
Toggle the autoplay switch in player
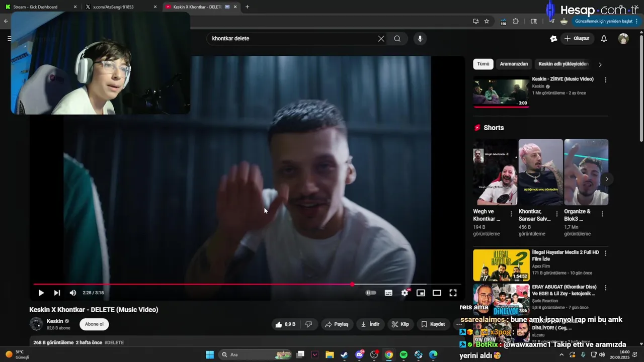371,293
